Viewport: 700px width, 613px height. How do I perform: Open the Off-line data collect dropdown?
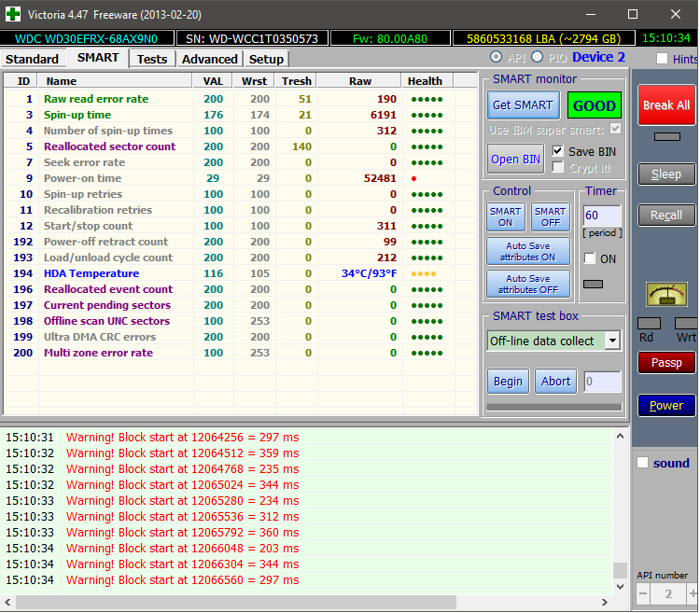pyautogui.click(x=613, y=341)
